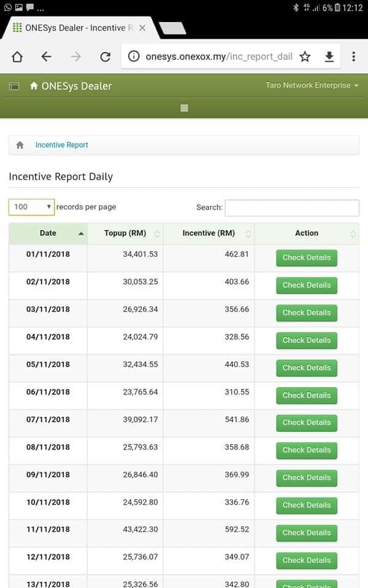Tap the WhatsApp notification icon in status bar

pos(7,7)
